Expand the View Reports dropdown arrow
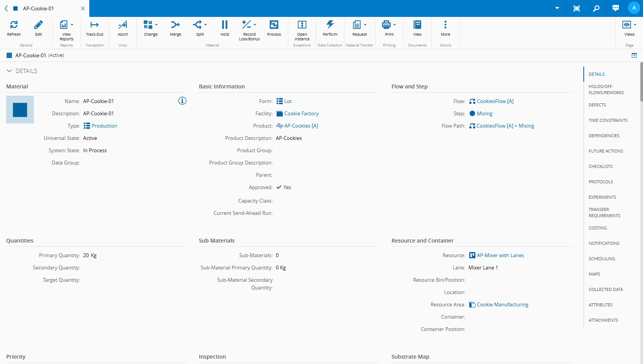643x364 pixels. [72, 25]
